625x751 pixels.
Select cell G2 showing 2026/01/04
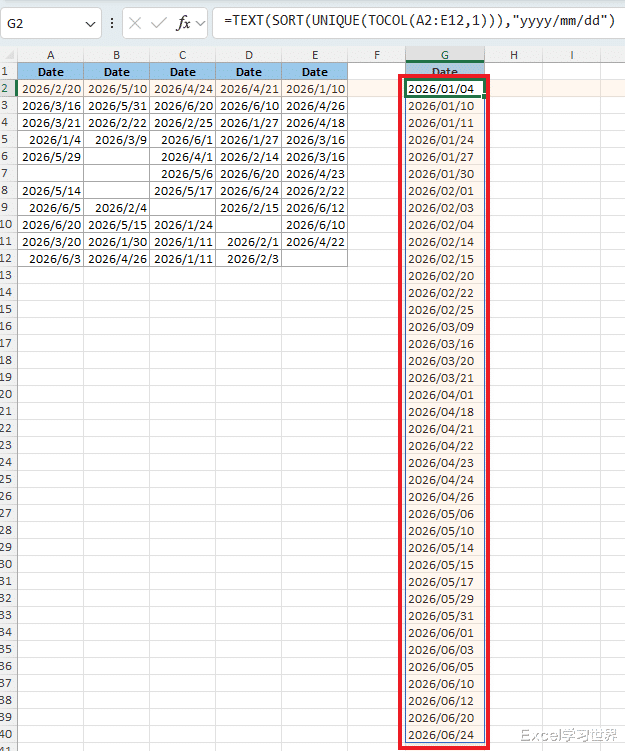[445, 89]
